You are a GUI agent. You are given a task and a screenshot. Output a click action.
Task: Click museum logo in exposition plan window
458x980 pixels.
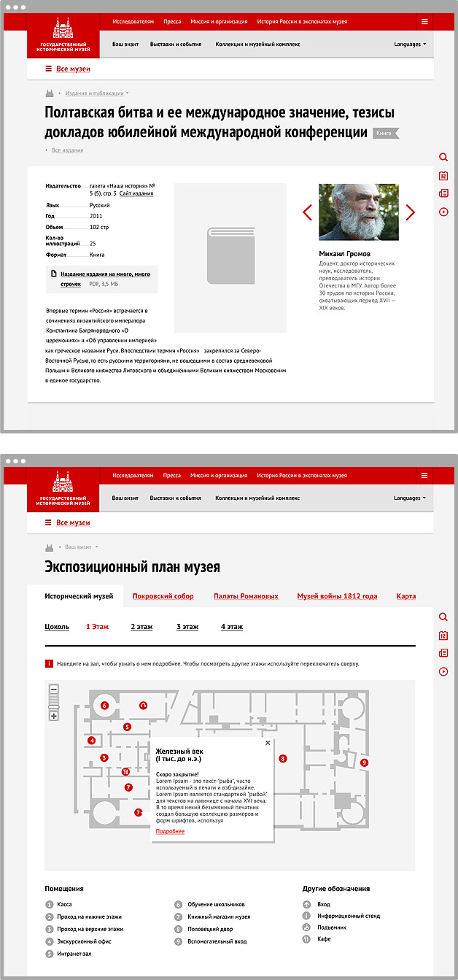tap(62, 490)
